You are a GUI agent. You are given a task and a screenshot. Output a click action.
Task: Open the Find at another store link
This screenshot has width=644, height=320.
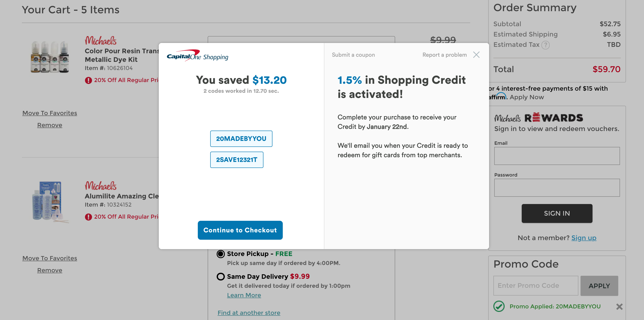click(248, 313)
